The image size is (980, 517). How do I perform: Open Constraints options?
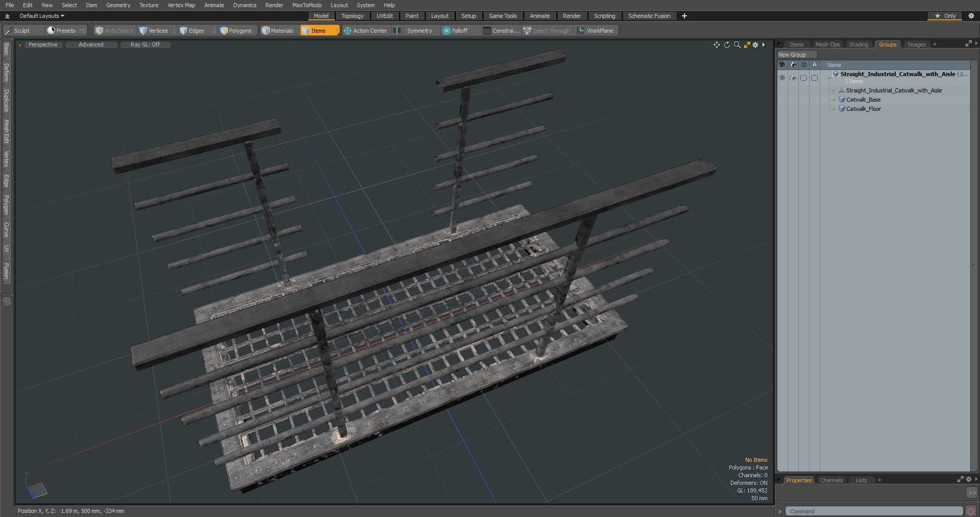coord(501,31)
